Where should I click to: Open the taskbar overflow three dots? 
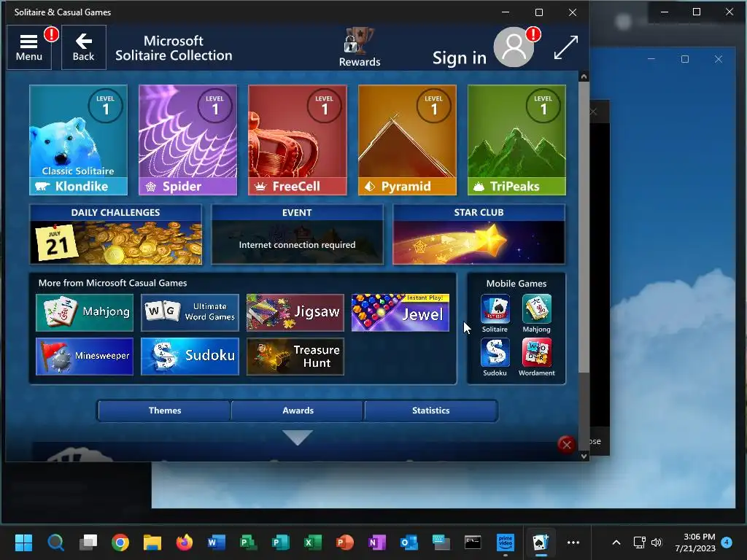point(573,542)
